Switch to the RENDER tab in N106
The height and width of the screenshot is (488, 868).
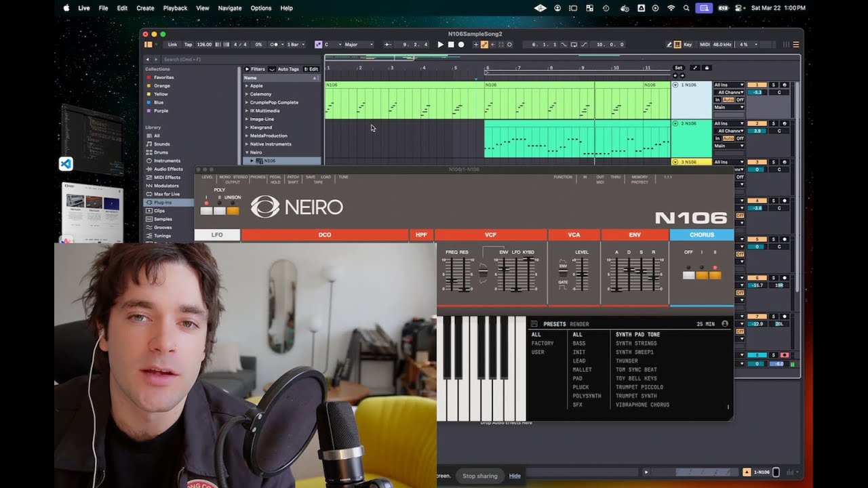579,324
